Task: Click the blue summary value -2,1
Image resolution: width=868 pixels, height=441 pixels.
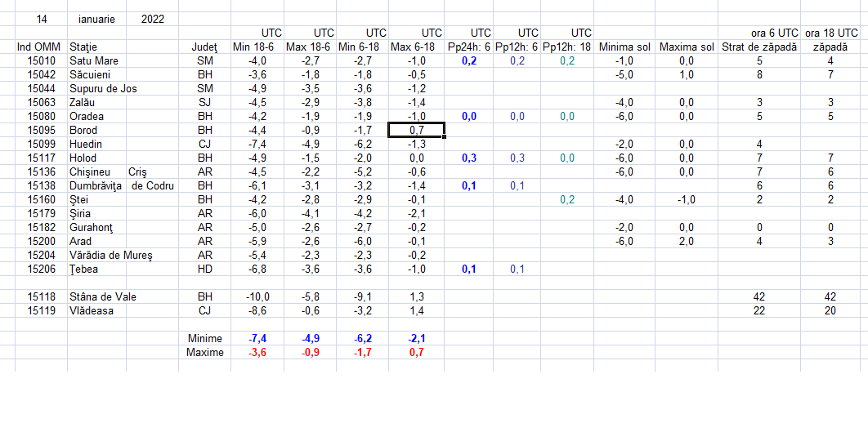Action: coord(416,339)
